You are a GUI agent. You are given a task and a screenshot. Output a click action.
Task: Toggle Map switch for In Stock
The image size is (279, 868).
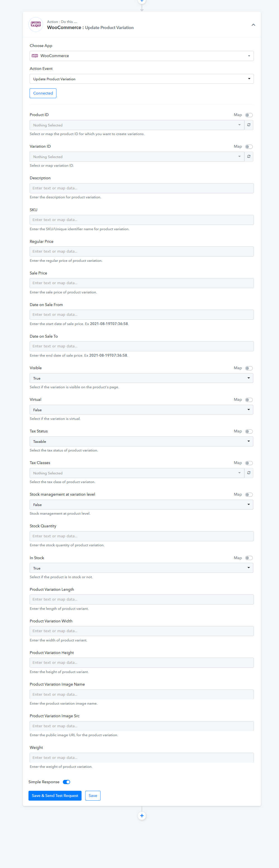(x=249, y=558)
